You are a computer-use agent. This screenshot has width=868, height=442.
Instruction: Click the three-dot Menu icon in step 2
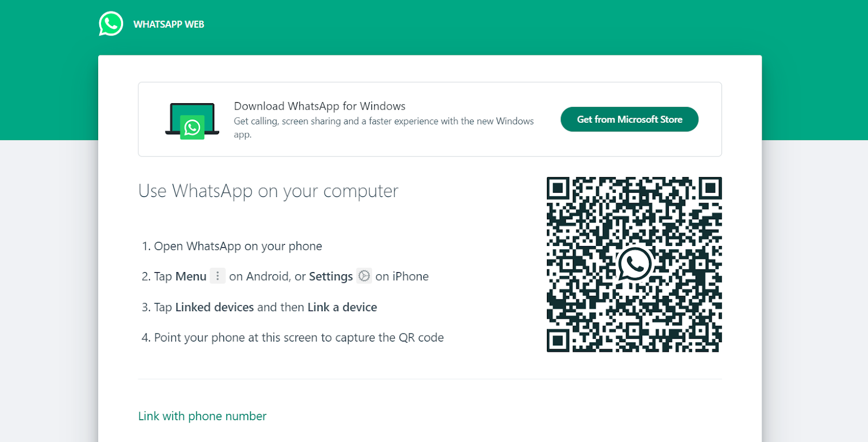coord(218,276)
